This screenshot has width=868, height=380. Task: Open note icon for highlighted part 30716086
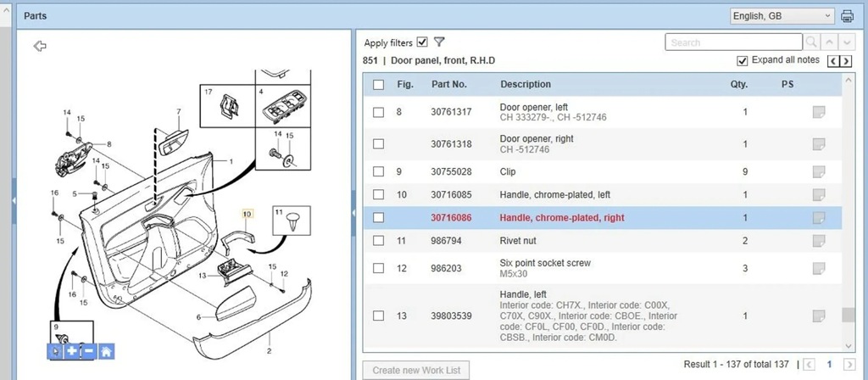pos(819,218)
